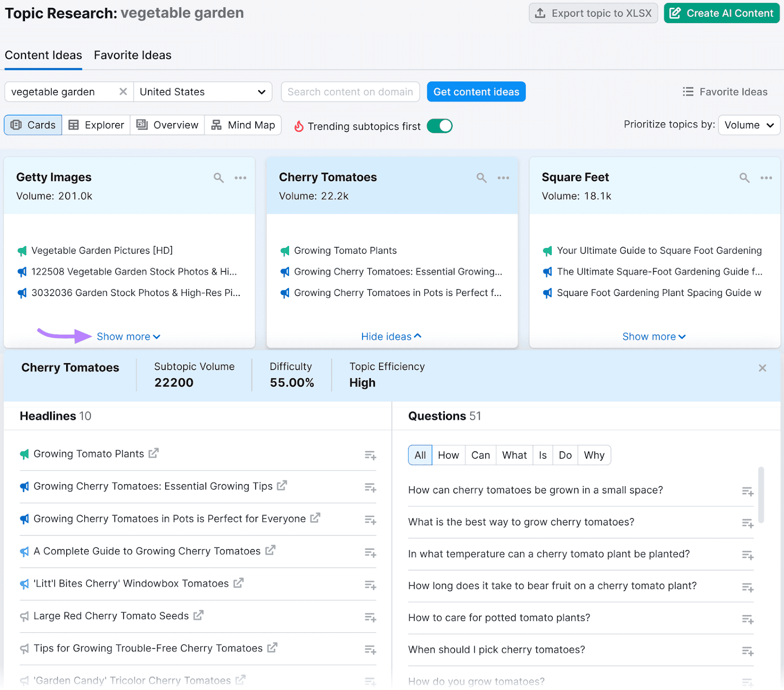Open external link for A Complete Guide headline

(x=270, y=550)
